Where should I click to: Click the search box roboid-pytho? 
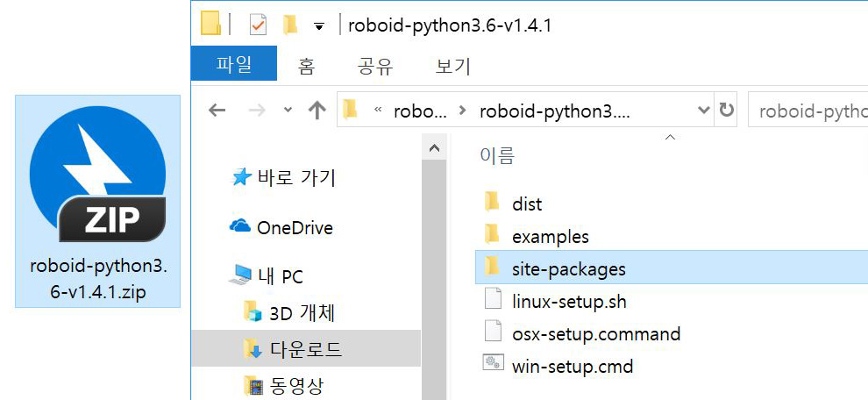pos(808,111)
